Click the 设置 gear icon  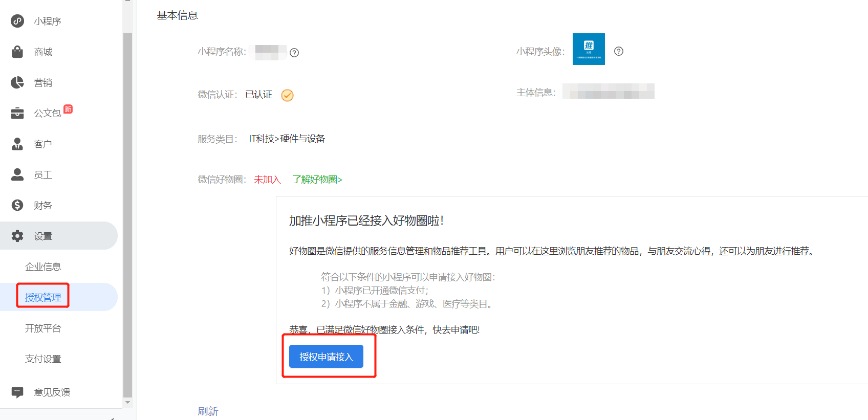pyautogui.click(x=17, y=236)
